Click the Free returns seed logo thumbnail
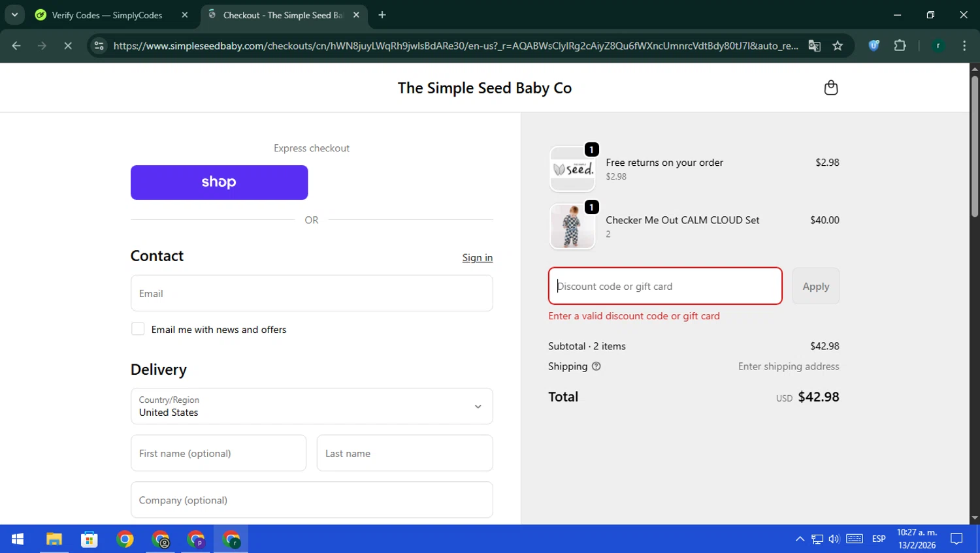 [x=572, y=169]
